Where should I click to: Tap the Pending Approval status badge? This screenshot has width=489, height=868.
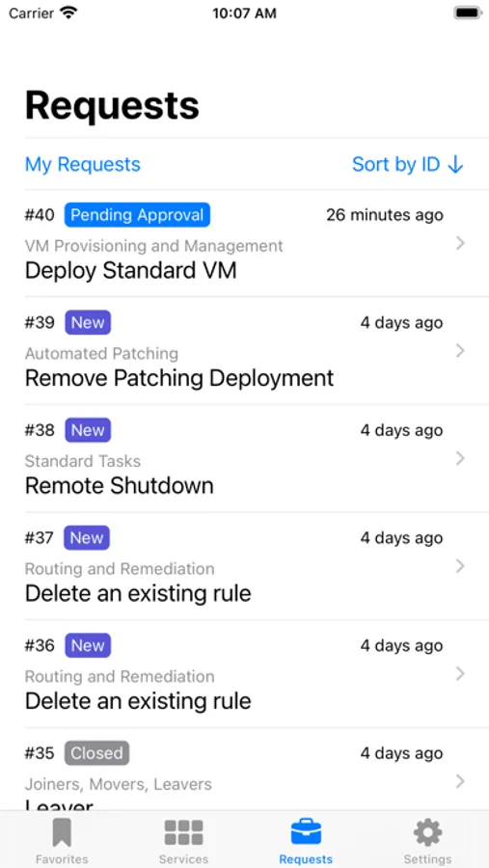click(x=137, y=215)
